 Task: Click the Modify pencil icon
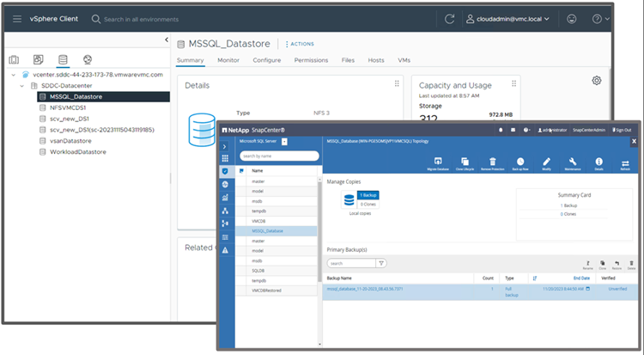coord(547,162)
